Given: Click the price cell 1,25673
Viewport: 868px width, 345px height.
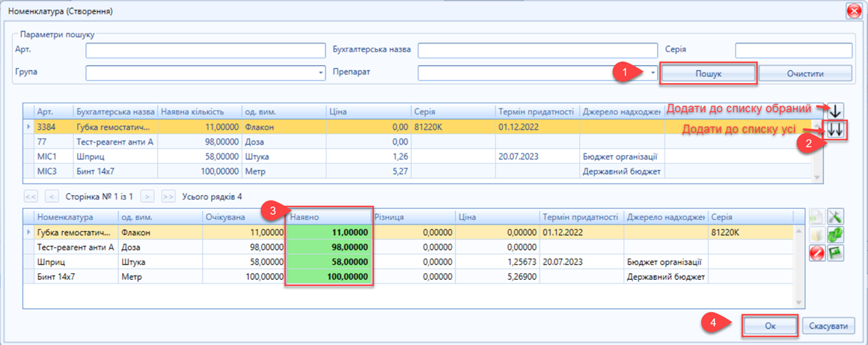Looking at the screenshot, I should 497,261.
